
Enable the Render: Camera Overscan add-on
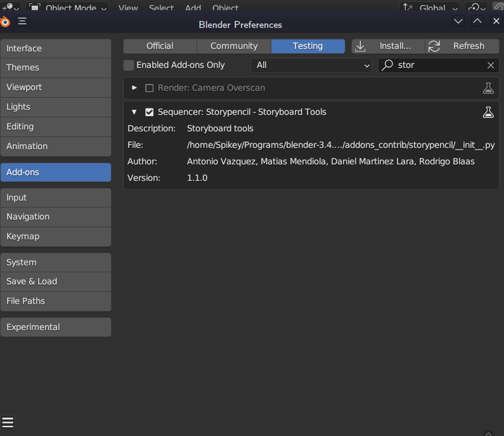click(149, 88)
